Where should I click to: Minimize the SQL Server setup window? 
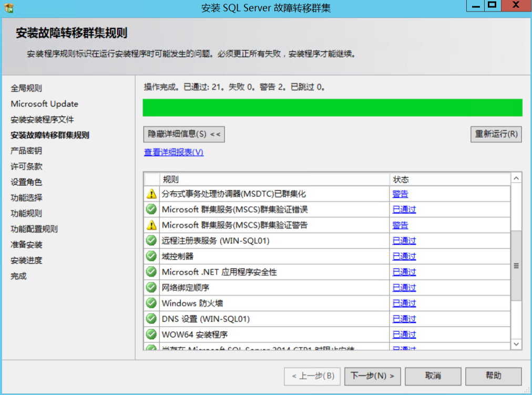(x=476, y=6)
